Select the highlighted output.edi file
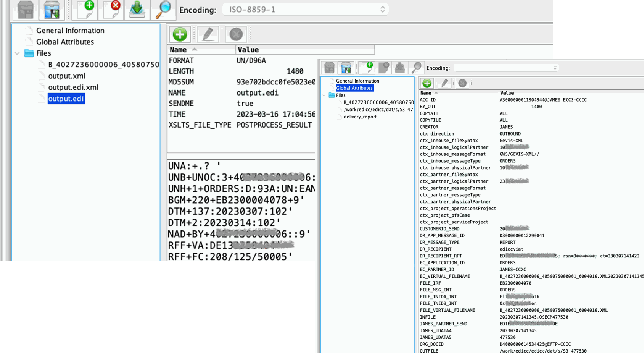This screenshot has width=644, height=353. pos(66,99)
